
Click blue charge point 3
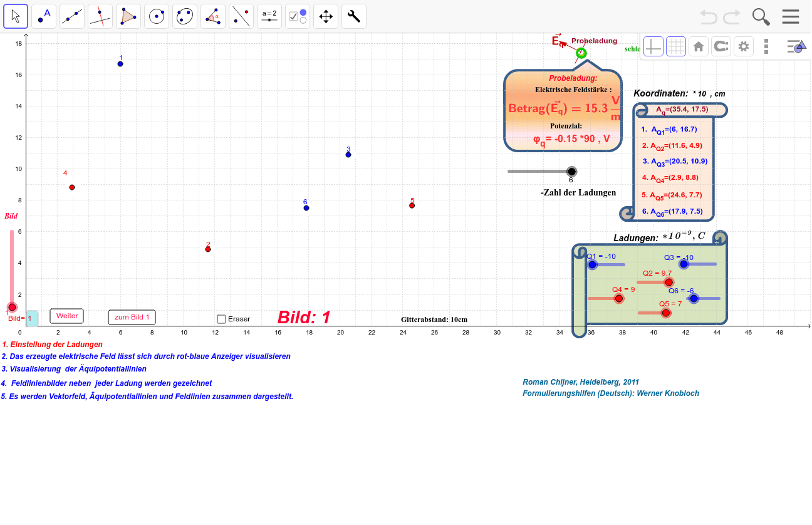click(x=348, y=155)
